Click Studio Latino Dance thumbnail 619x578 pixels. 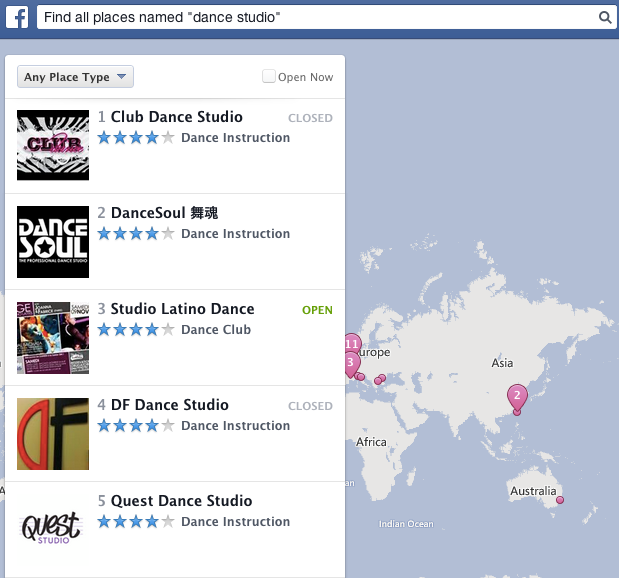53,338
